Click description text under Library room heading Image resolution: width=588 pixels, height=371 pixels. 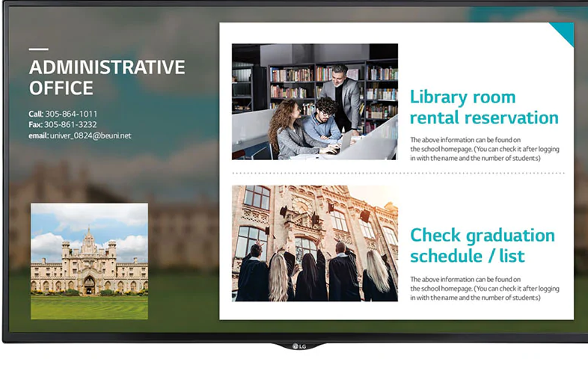click(x=485, y=149)
